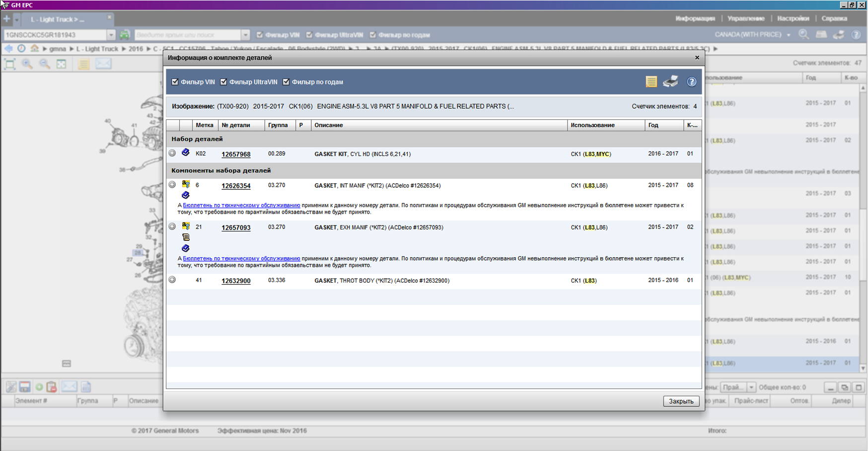Screen dimensions: 868x451
Task: Open the Справка menu
Action: tap(834, 18)
